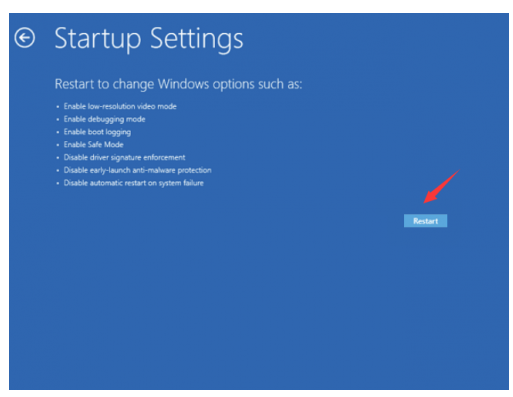The width and height of the screenshot is (513, 397).
Task: Click the red arrow pointing at Restart
Action: [x=441, y=187]
